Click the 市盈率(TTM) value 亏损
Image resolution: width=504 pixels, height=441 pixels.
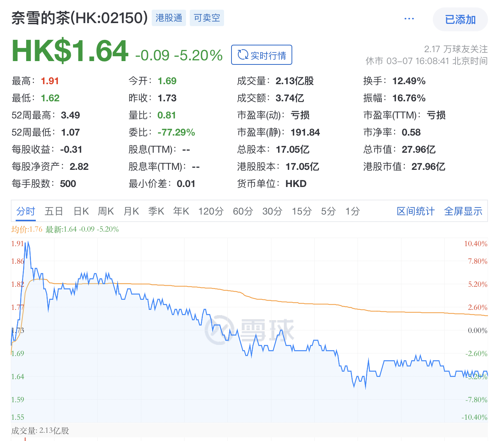pyautogui.click(x=436, y=115)
